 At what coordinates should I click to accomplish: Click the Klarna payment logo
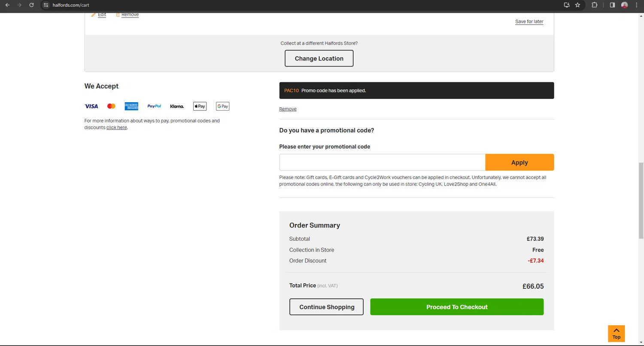[177, 106]
